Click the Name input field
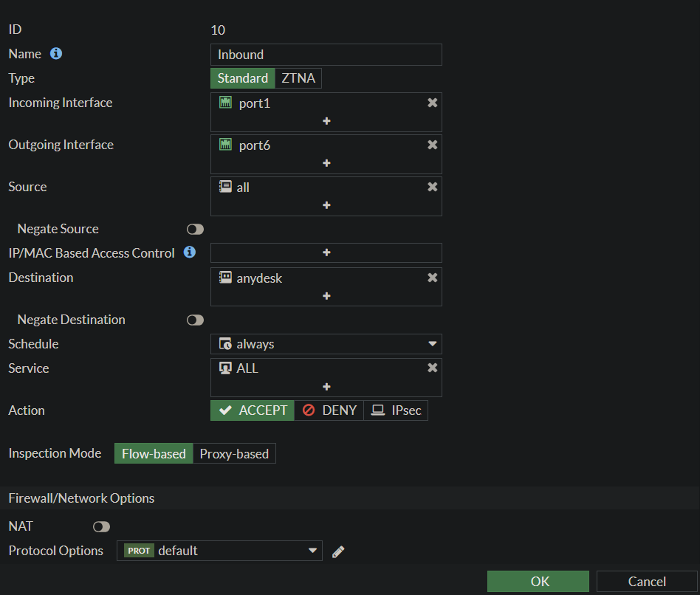 pos(326,55)
